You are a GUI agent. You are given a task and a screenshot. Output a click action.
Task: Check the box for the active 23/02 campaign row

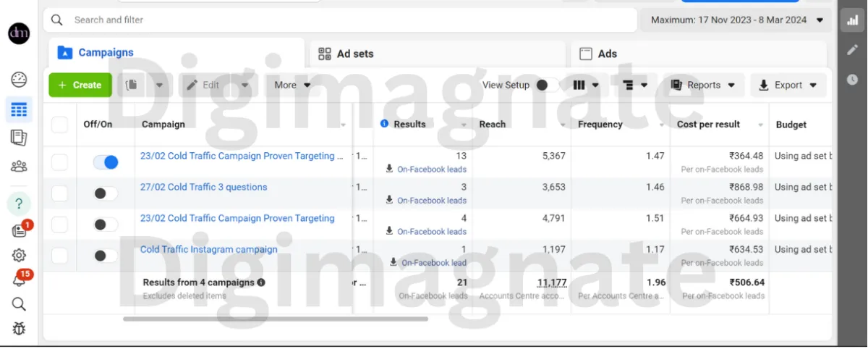click(59, 162)
